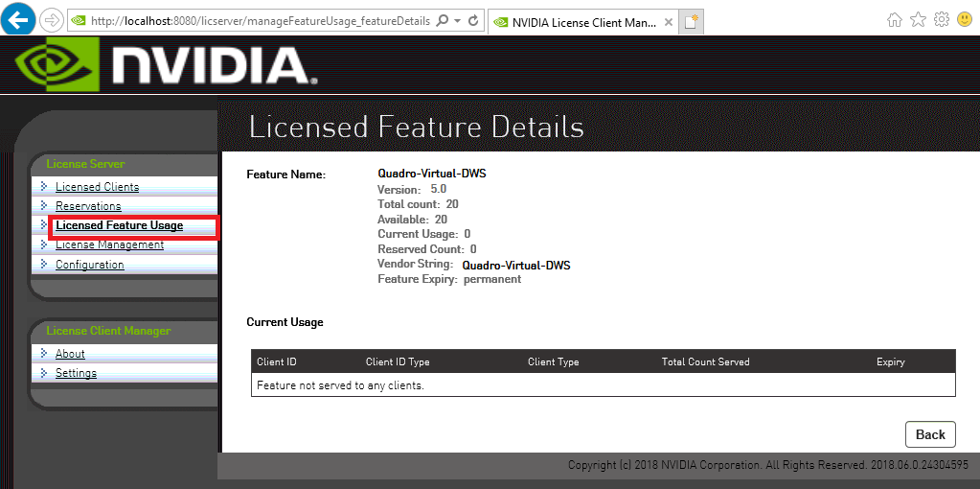Close the NVIDIA License Client Manager tab
980x489 pixels.
point(667,21)
